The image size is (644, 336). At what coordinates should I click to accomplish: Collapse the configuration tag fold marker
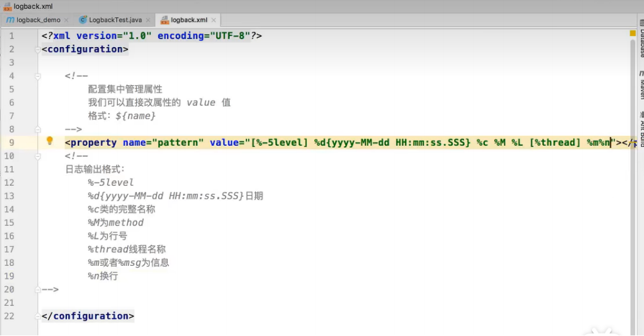(38, 49)
